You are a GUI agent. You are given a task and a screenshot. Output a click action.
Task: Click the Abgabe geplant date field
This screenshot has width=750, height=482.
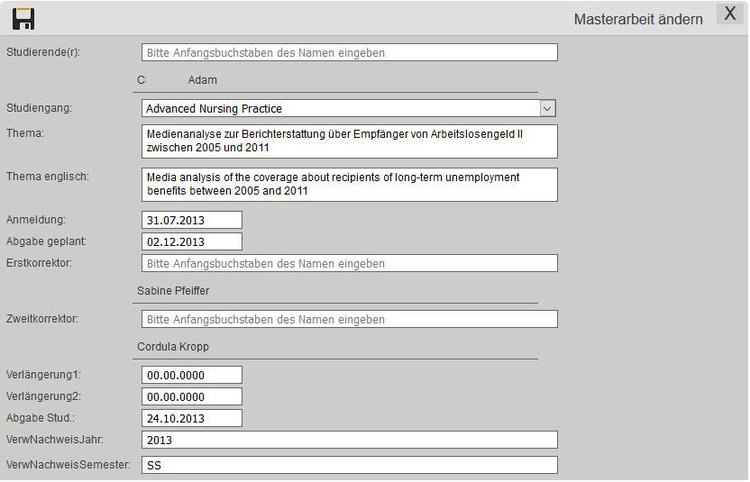click(x=192, y=241)
